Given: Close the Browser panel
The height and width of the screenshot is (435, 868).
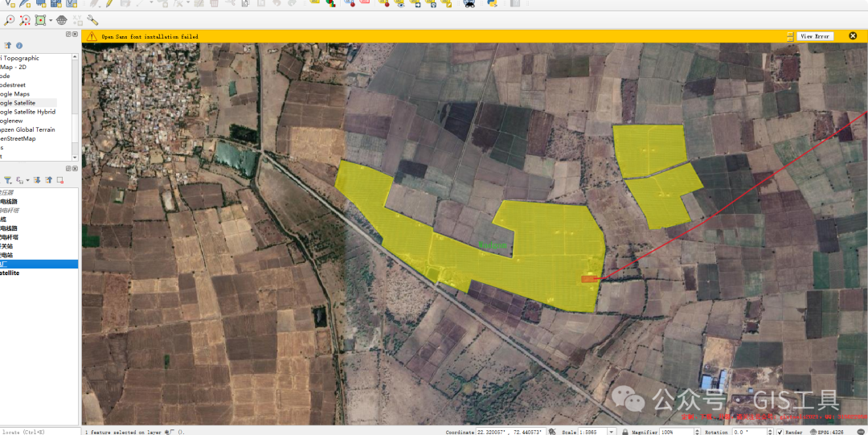Looking at the screenshot, I should pos(75,35).
